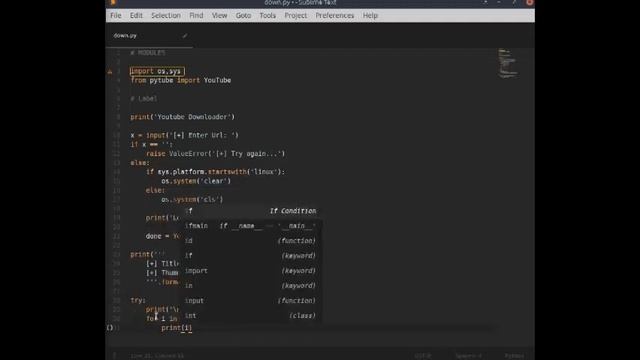
Task: Open the UTF-8 encoding selector in status bar
Action: (422, 356)
